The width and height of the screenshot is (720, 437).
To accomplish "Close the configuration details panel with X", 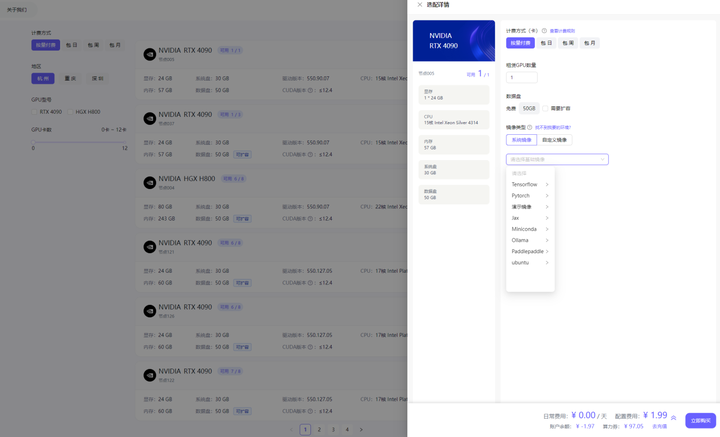I will tap(419, 5).
